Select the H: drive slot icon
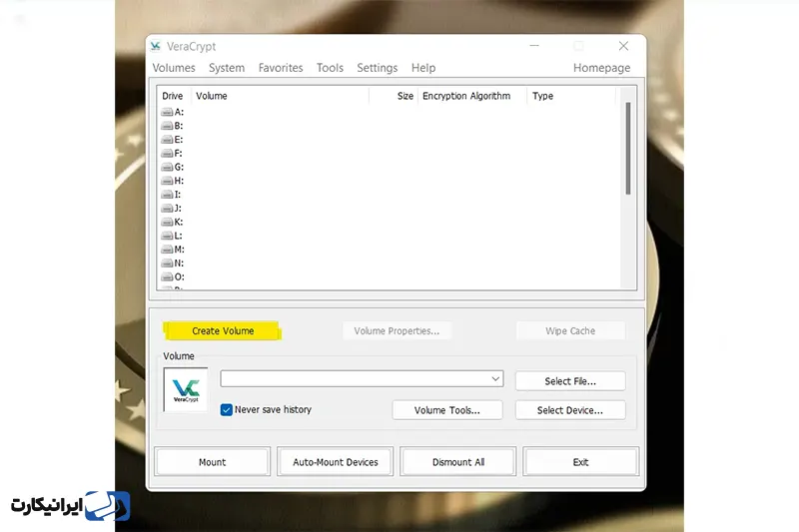The height and width of the screenshot is (532, 799). pyautogui.click(x=167, y=181)
